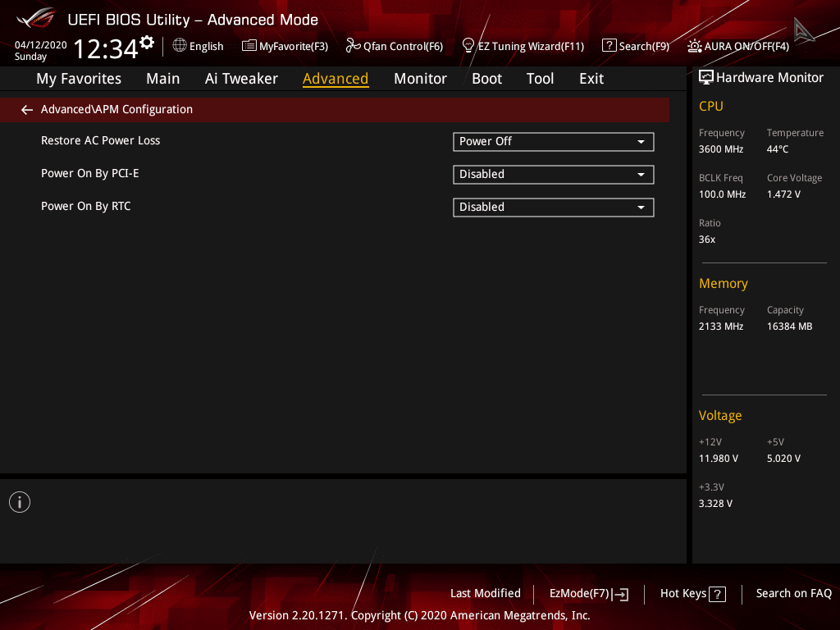840x630 pixels.
Task: Click the Hardware Monitor screen icon
Action: coord(706,78)
